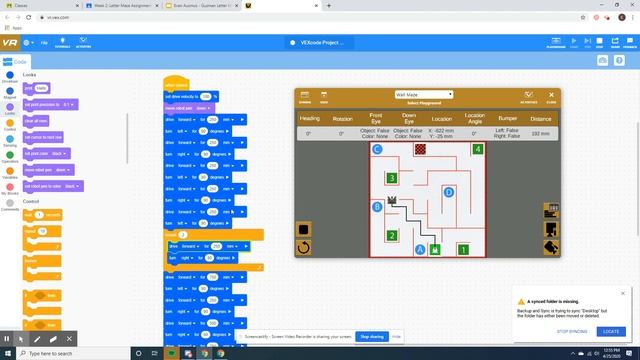Select the Sensing block category
The width and height of the screenshot is (640, 360).
10,141
